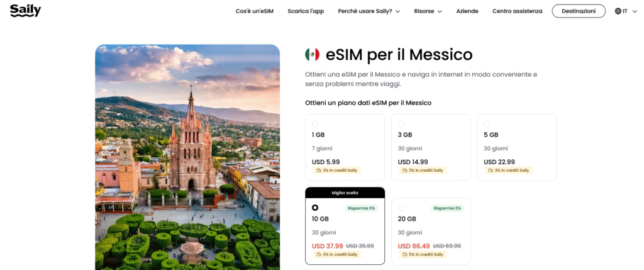Expand the Perché usare Saily? menu
The width and height of the screenshot is (644, 270).
369,11
